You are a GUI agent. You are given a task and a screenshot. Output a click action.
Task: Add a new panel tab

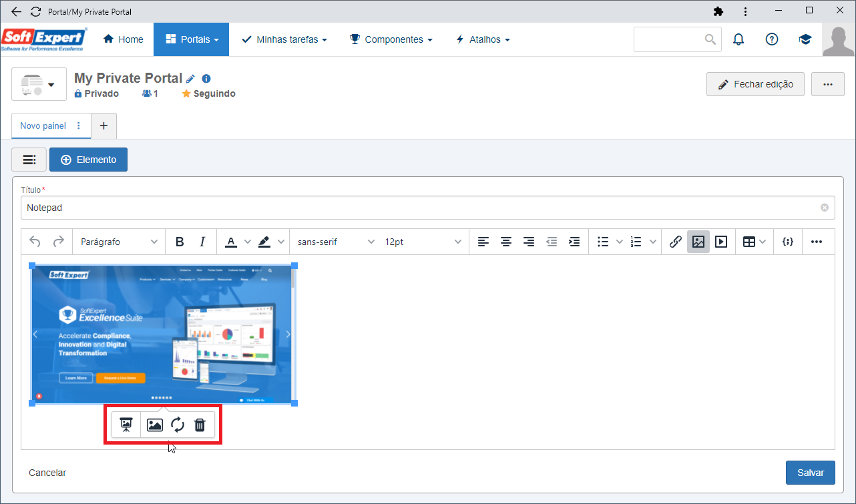pos(103,125)
